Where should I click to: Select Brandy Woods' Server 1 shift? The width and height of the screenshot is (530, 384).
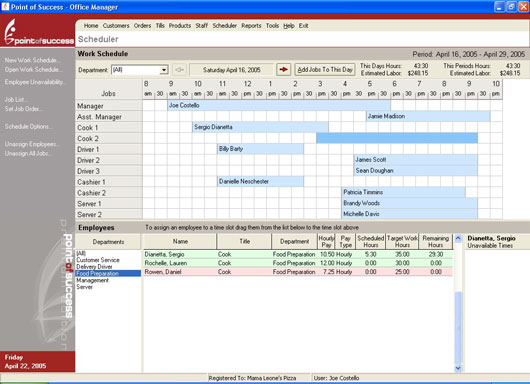click(x=409, y=203)
